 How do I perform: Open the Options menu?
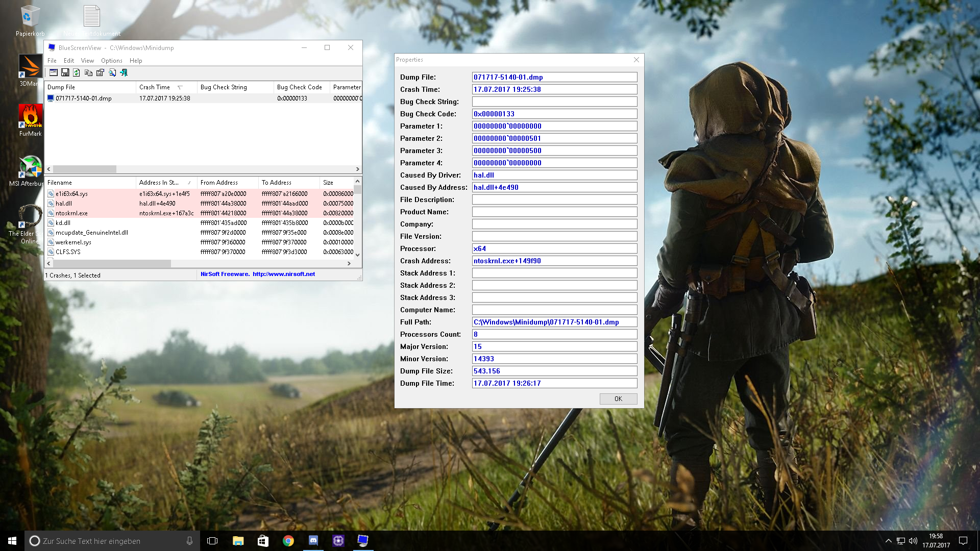click(111, 60)
